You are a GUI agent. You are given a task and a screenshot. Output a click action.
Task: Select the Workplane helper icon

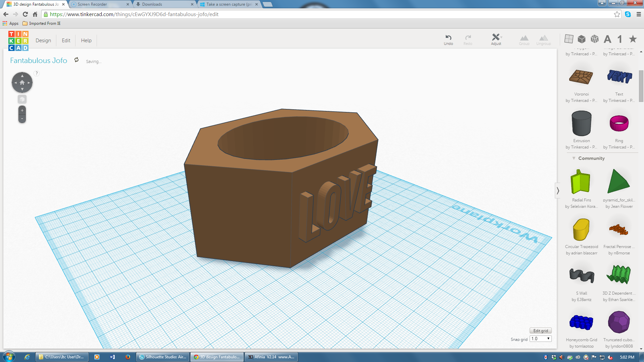[569, 39]
